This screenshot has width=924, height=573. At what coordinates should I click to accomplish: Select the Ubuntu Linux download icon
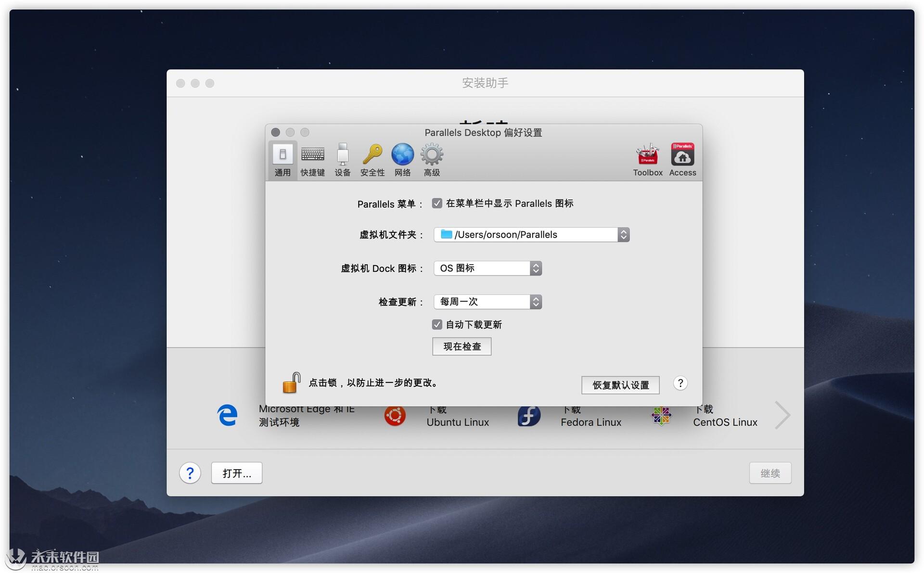point(395,416)
